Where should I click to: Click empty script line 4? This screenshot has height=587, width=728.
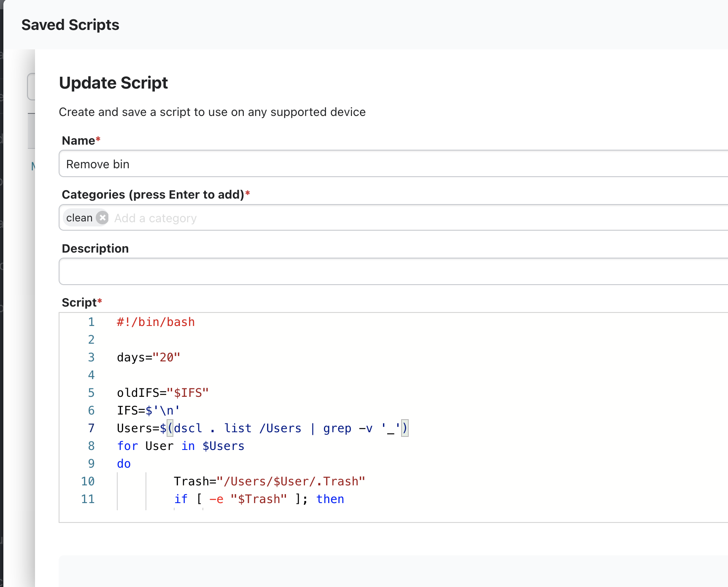(422, 375)
